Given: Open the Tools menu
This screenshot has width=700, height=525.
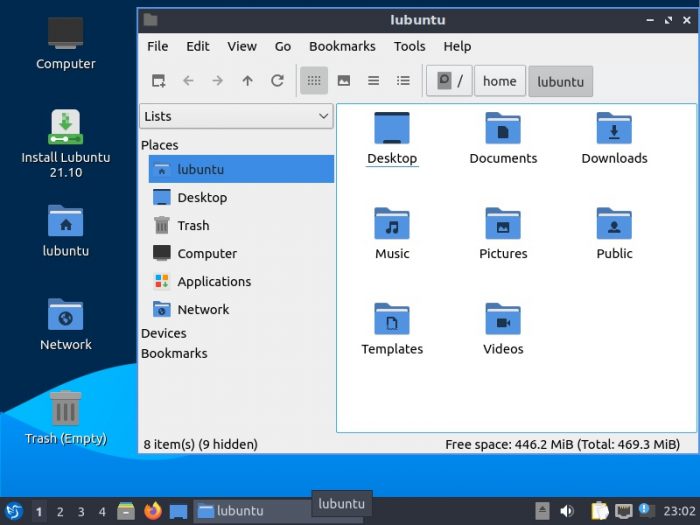Looking at the screenshot, I should tap(409, 46).
